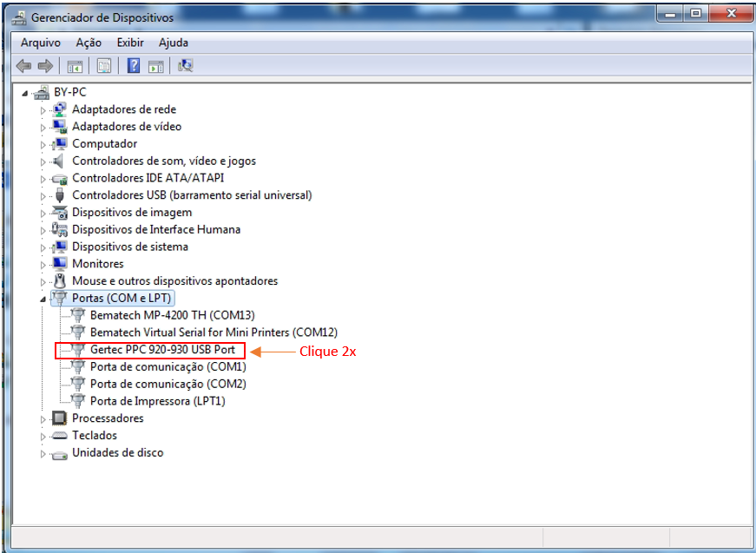Screen dimensions: 756x553
Task: Select Porta de comunicação (COM2)
Action: click(x=168, y=384)
